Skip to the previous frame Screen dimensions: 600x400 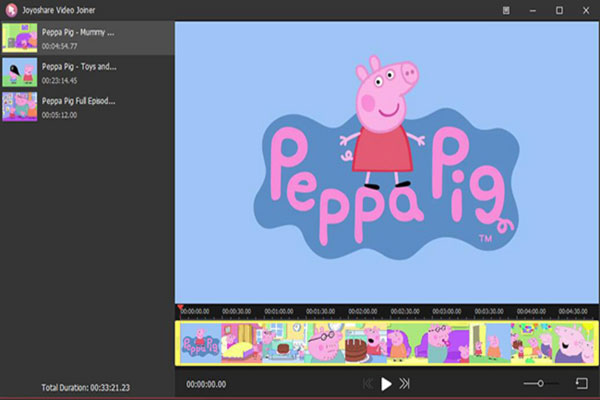(367, 383)
